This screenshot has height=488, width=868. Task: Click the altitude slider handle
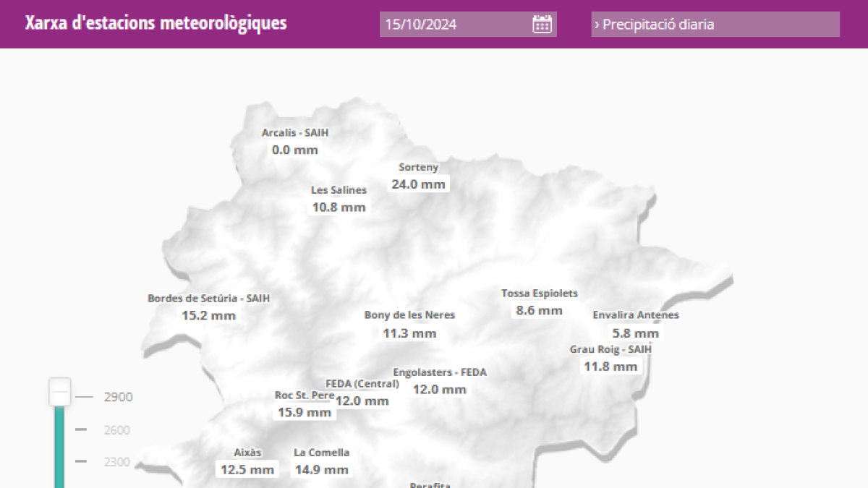click(60, 392)
